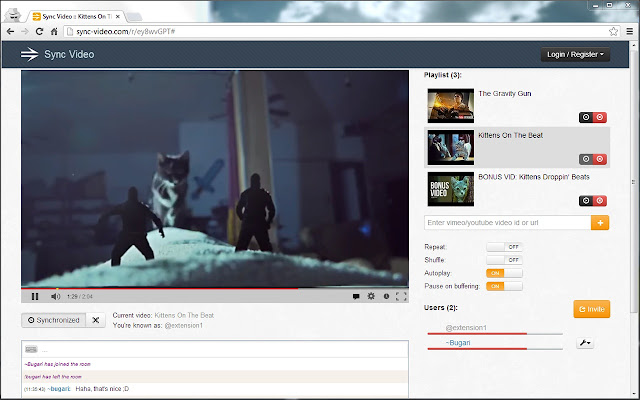Click BONUS VID: Kittens Droppin' Beats title

click(534, 177)
